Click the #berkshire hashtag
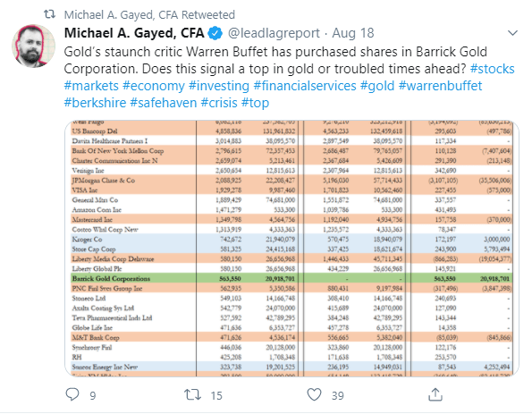This screenshot has height=414, width=532. [95, 103]
